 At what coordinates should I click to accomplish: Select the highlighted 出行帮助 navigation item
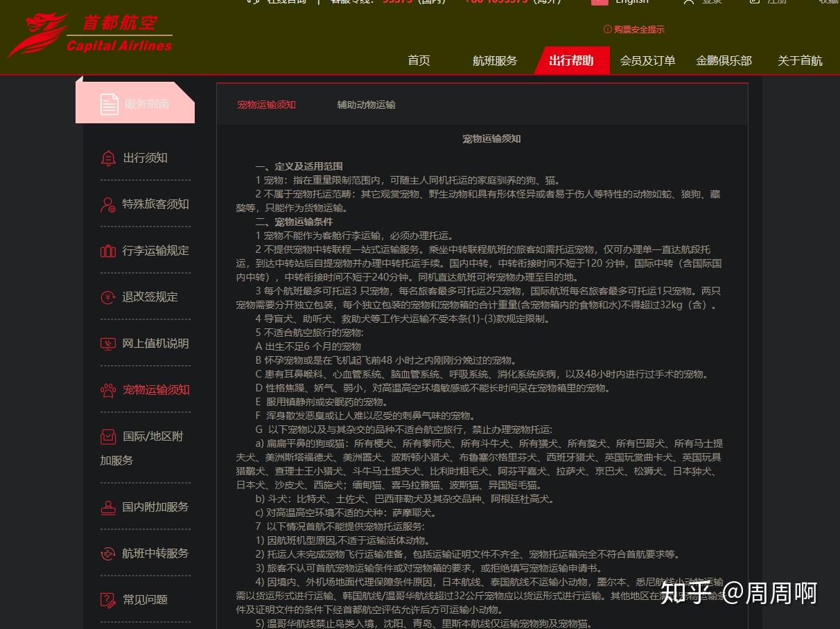[x=572, y=60]
